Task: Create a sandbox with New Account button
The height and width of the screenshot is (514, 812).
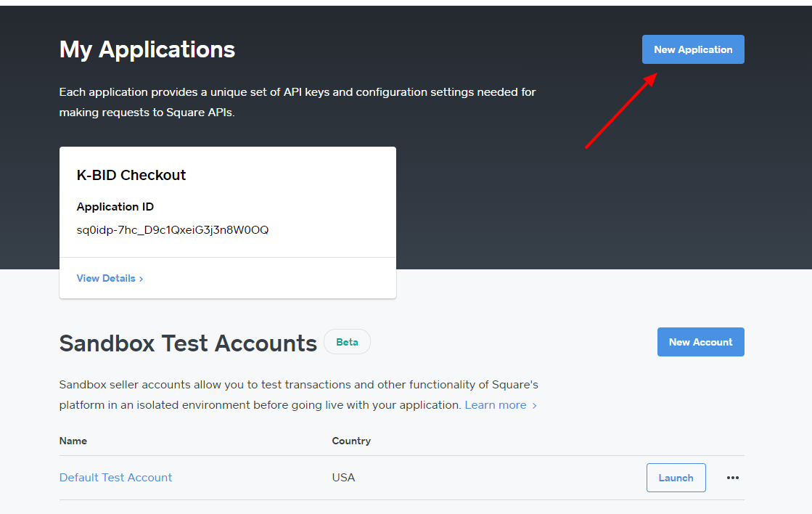Action: [x=700, y=342]
